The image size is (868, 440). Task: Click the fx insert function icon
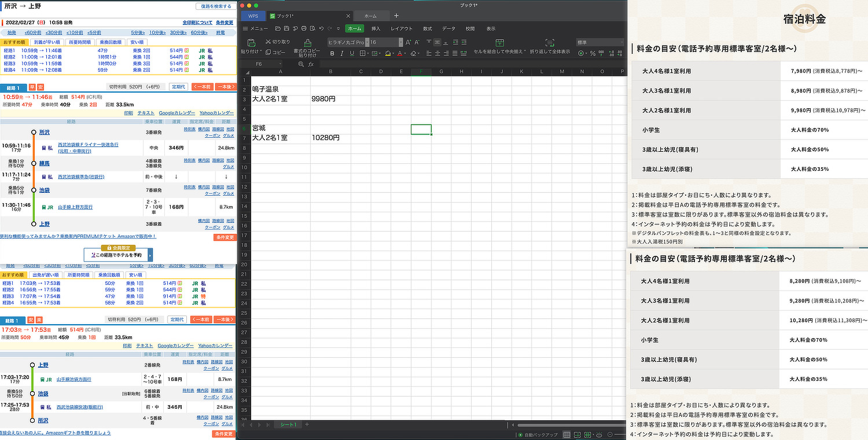(311, 64)
